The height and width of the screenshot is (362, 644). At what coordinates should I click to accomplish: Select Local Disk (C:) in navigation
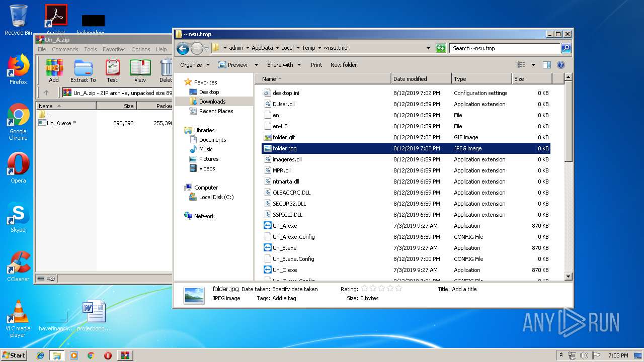(x=216, y=197)
